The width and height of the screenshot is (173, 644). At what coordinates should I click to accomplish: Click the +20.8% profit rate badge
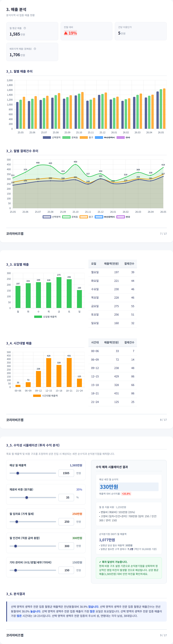coord(126,494)
